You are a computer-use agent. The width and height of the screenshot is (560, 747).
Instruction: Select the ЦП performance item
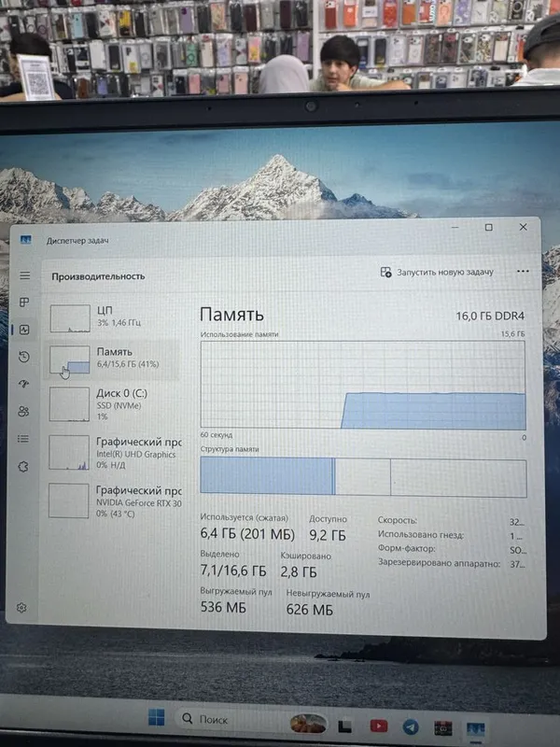114,317
